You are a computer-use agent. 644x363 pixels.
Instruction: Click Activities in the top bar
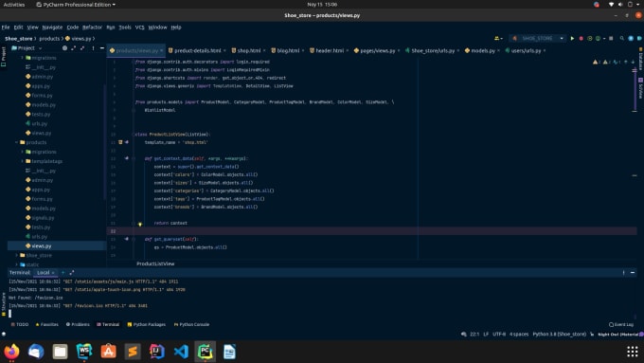coord(14,5)
